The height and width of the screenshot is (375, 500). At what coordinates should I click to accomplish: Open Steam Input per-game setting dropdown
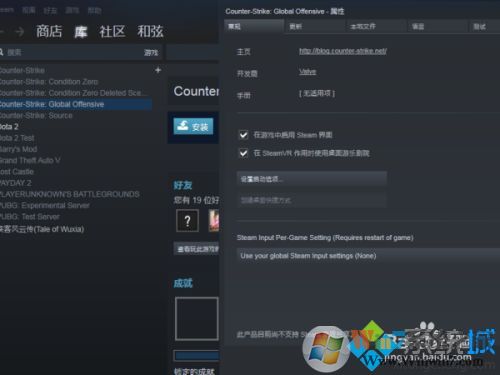[x=368, y=256]
